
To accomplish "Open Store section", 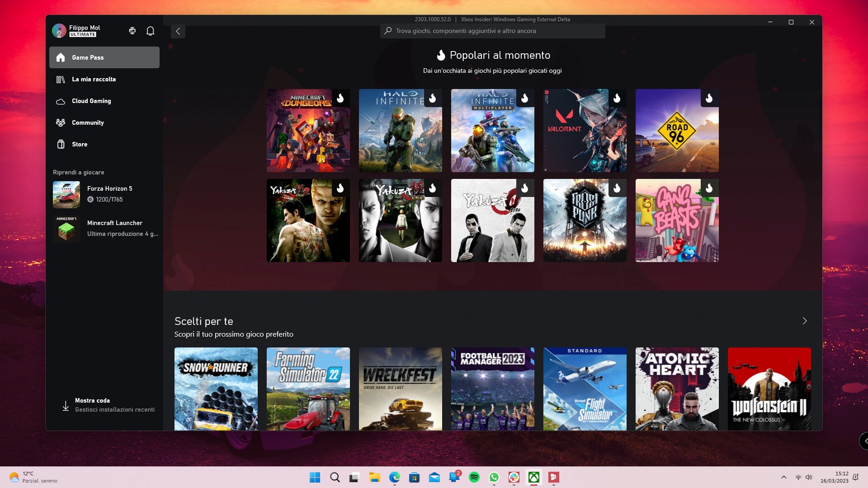I will coord(104,144).
